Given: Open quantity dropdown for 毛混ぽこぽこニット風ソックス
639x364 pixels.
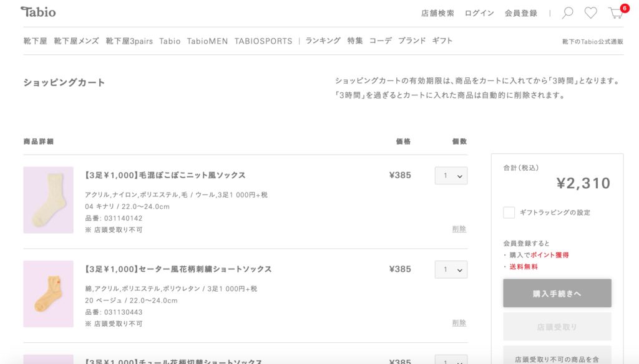Looking at the screenshot, I should [451, 176].
